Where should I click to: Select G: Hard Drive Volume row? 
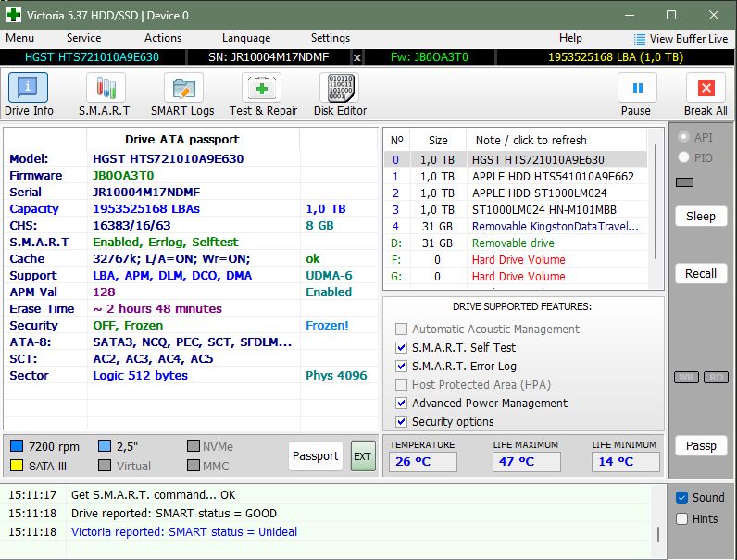coord(516,276)
